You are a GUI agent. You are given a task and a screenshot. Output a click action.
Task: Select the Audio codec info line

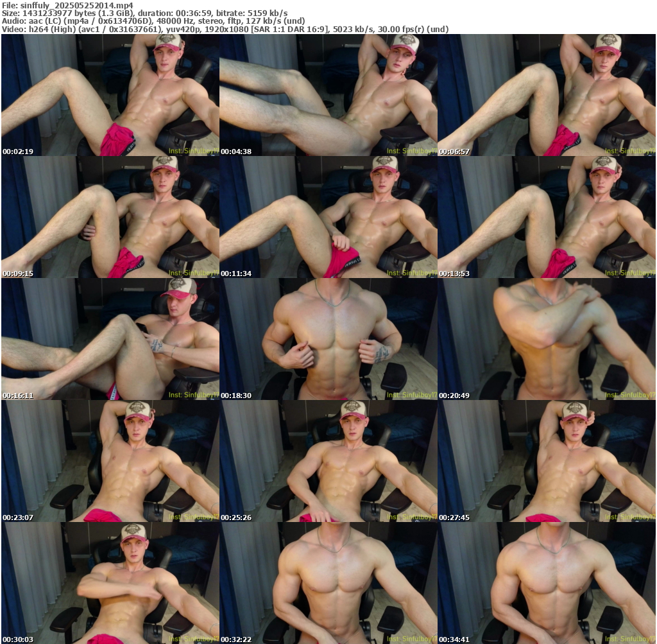pyautogui.click(x=153, y=21)
